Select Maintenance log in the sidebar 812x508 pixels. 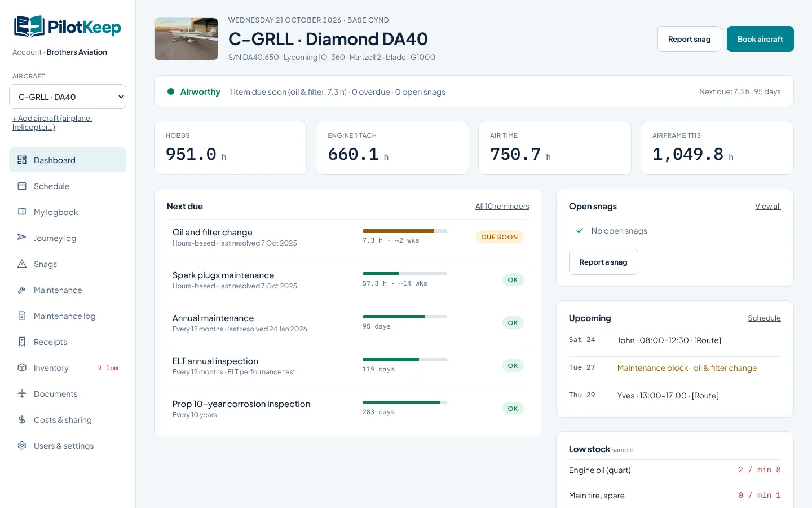[68, 316]
